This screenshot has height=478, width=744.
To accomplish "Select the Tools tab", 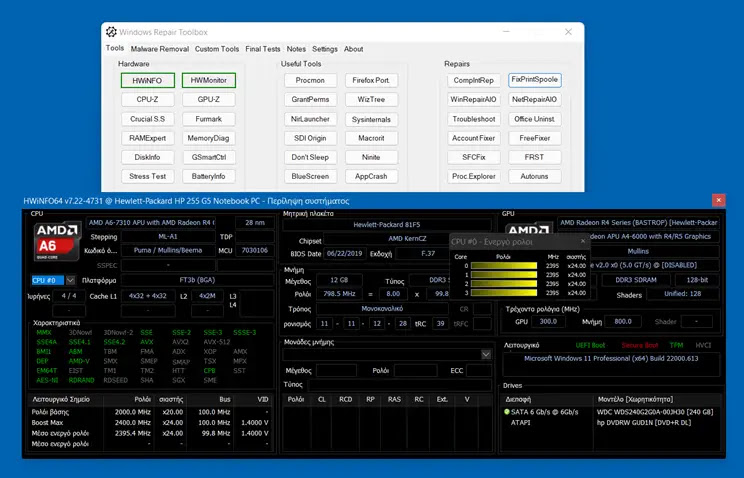I will (115, 48).
